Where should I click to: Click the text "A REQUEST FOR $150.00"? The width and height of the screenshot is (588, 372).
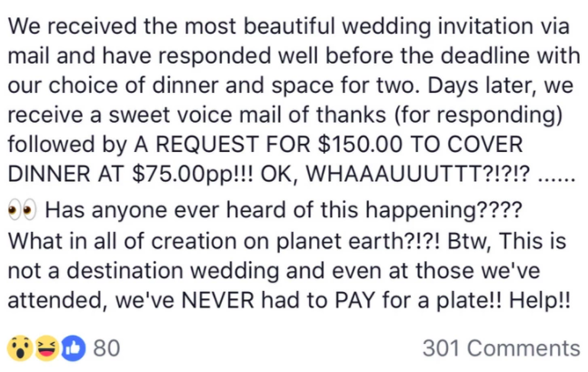(x=268, y=145)
